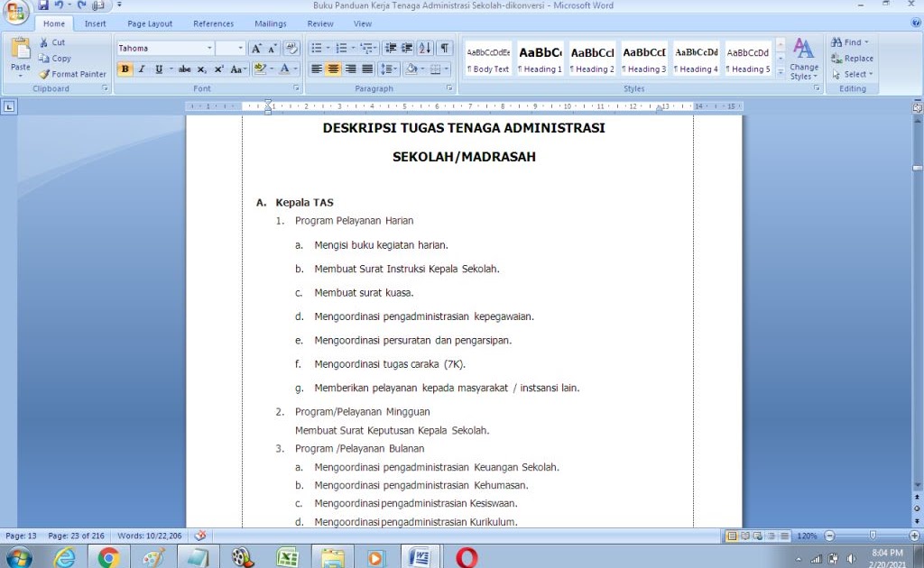Toggle Bold formatting
924x568 pixels.
125,69
